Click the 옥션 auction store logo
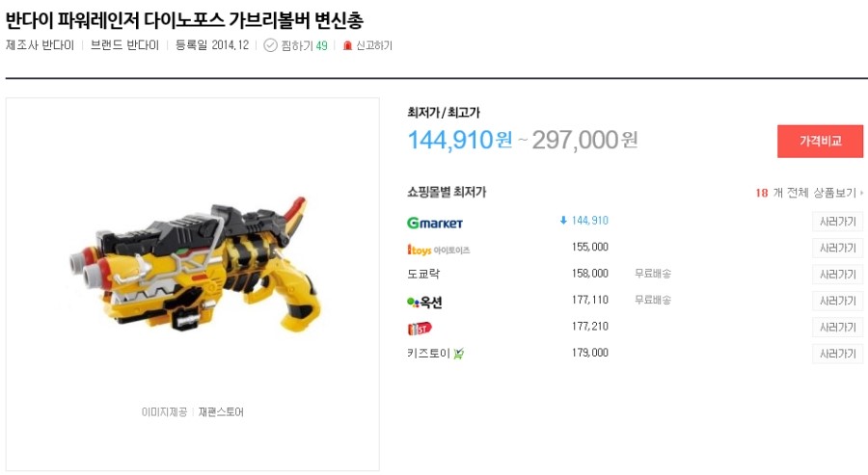This screenshot has height=475, width=868. [424, 302]
